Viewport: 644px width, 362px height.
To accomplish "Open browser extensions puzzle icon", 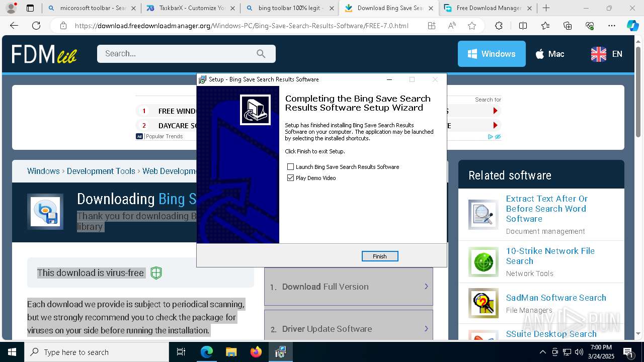I will 499,26.
